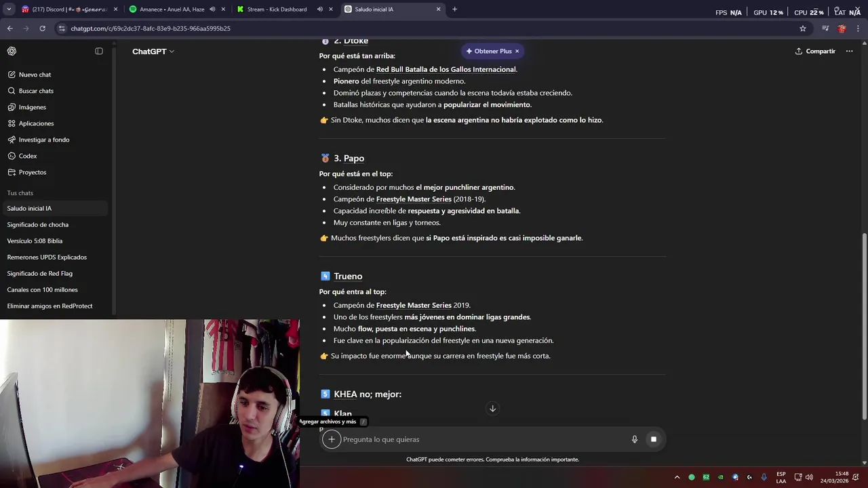The image size is (868, 488).
Task: Click the Logitech G Hub tray icon
Action: click(x=749, y=477)
